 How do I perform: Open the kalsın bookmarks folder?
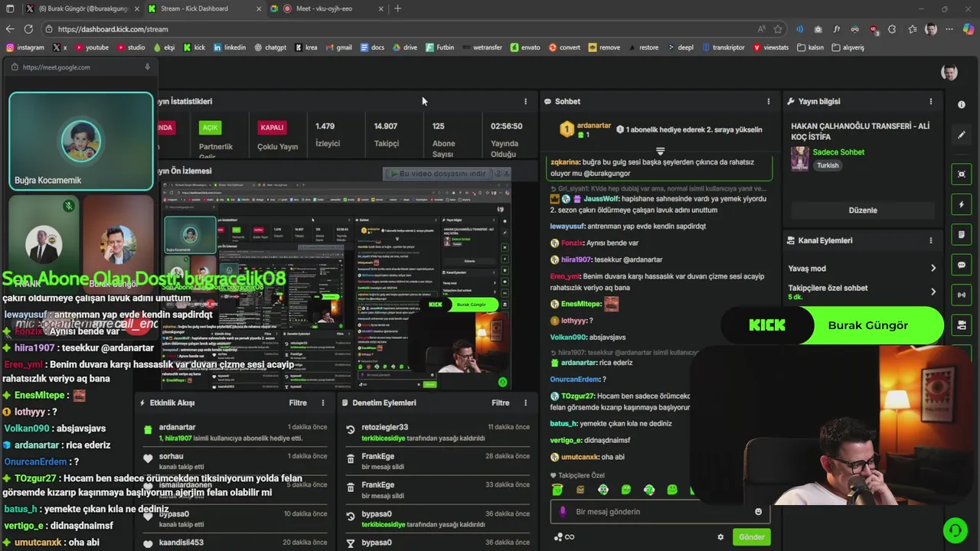pyautogui.click(x=810, y=47)
